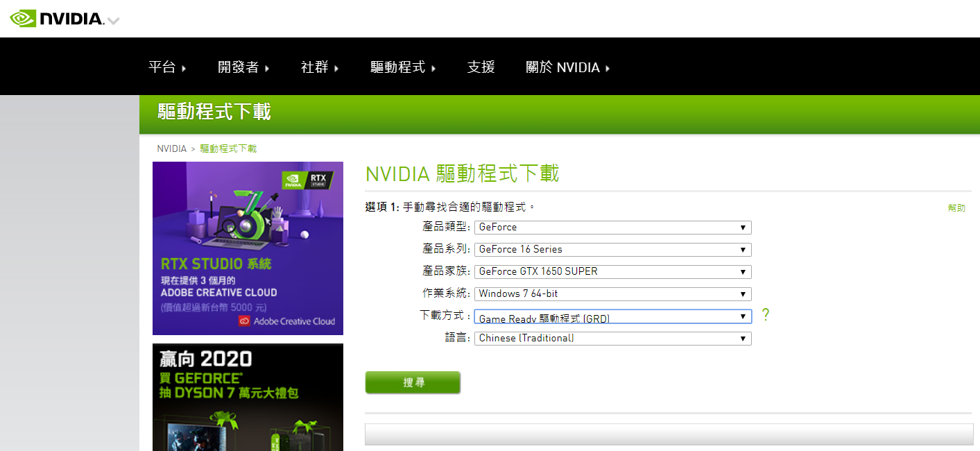Open the RTX Studio Adobe Creative Cloud banner
The height and width of the screenshot is (451, 980).
(248, 248)
